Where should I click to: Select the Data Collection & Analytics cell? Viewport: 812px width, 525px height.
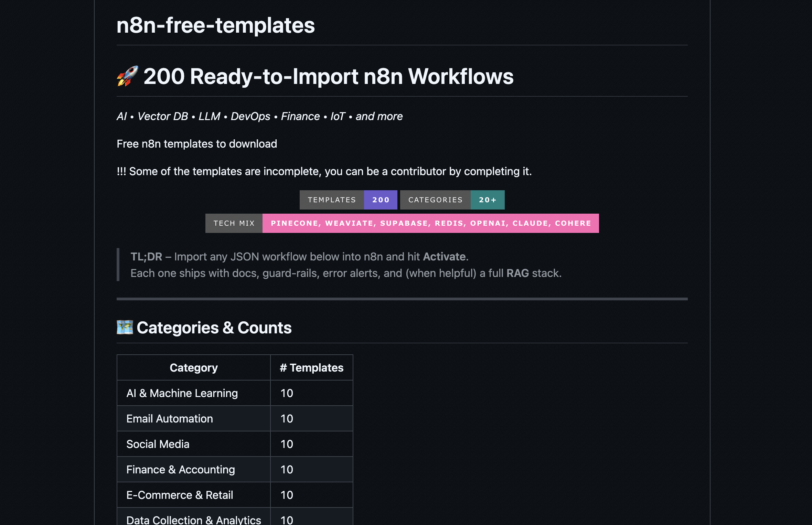click(194, 519)
